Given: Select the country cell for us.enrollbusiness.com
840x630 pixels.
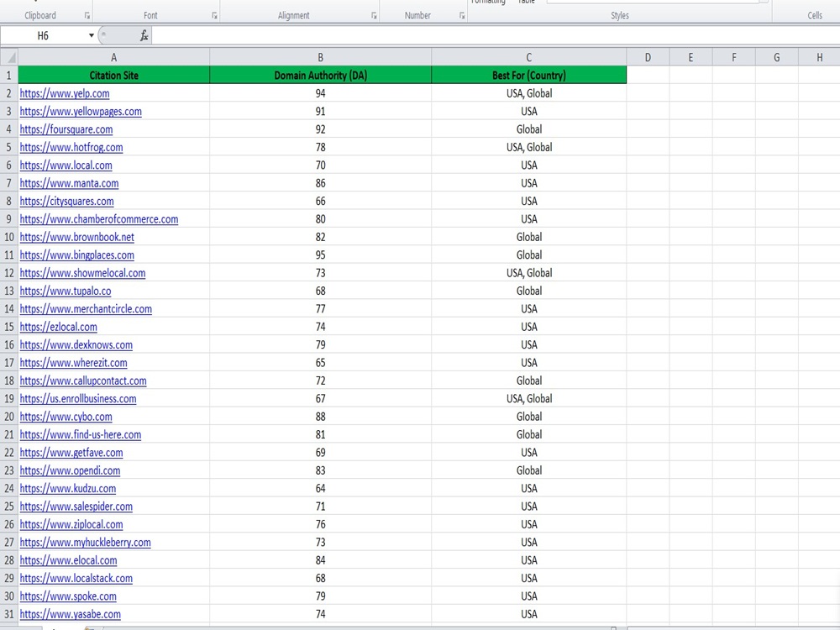Looking at the screenshot, I should (528, 398).
